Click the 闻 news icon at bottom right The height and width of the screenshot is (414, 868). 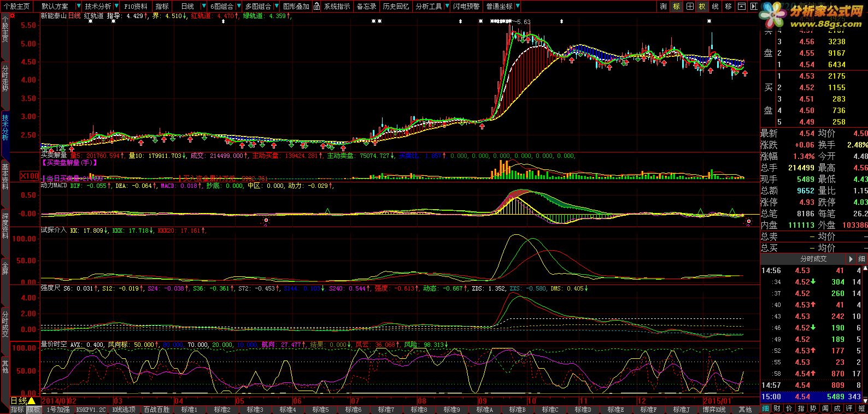tap(825, 409)
